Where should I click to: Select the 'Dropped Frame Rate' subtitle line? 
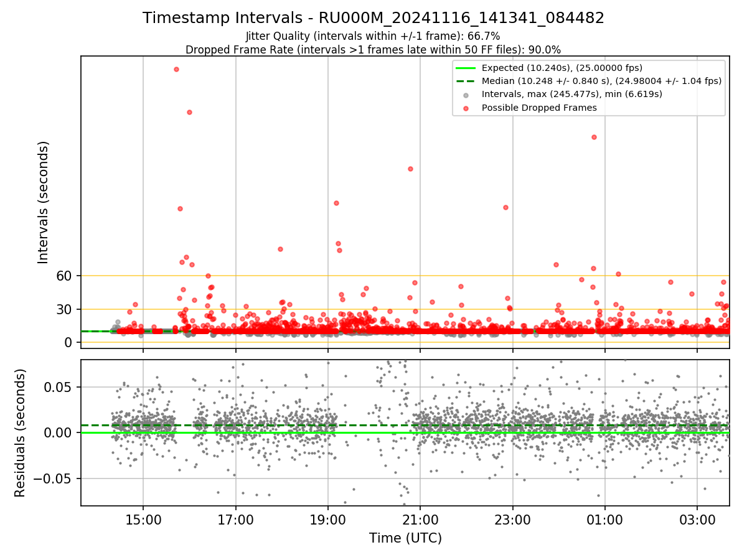point(373,50)
